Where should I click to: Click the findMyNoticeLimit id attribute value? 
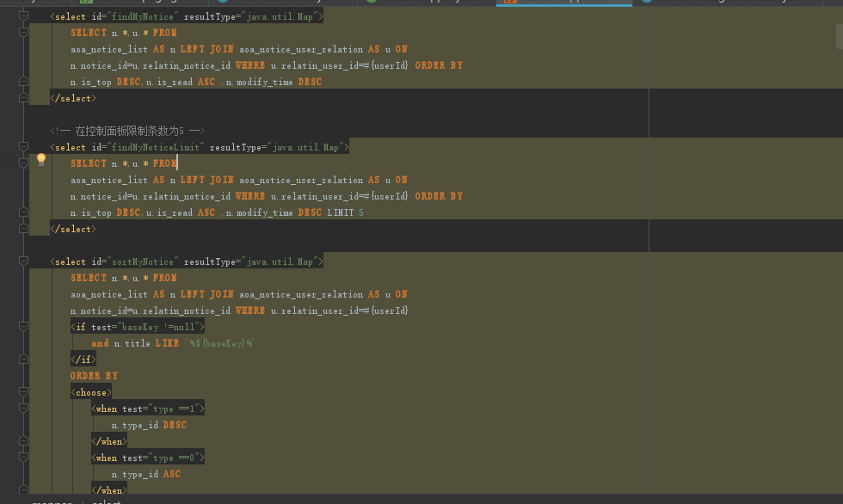coord(156,147)
